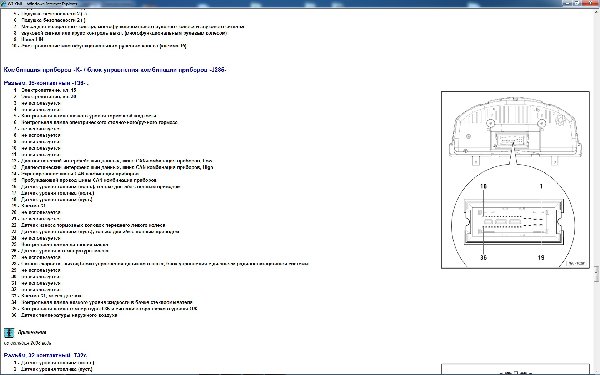Click pin 15 CAN bus wake-up wire line

[84, 180]
